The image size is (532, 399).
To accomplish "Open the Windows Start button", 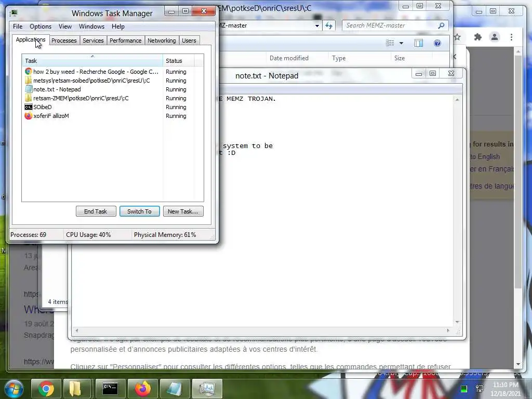I will 14,389.
